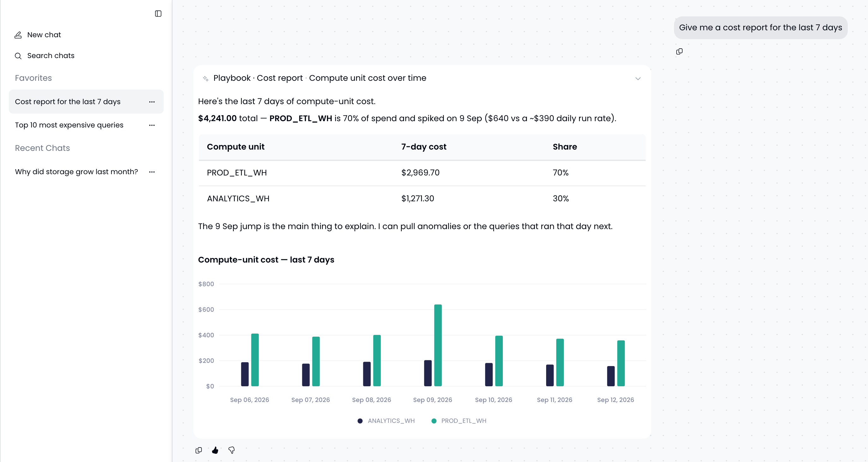Open options for Cost report chat
Viewport: 868px width, 462px height.
152,102
